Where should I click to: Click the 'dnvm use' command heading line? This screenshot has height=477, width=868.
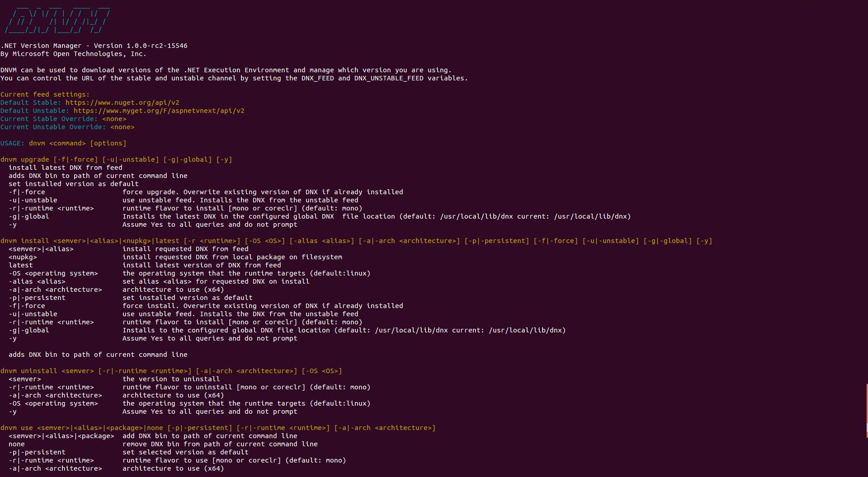pos(218,428)
